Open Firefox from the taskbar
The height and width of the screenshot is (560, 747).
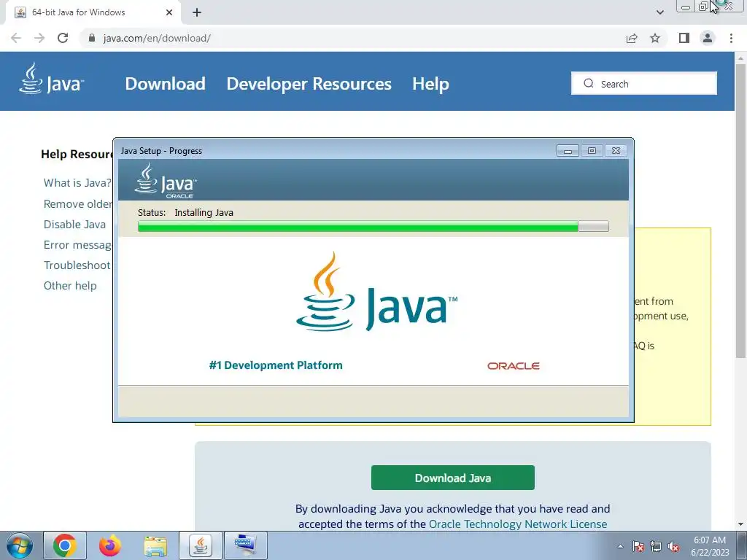pyautogui.click(x=110, y=545)
